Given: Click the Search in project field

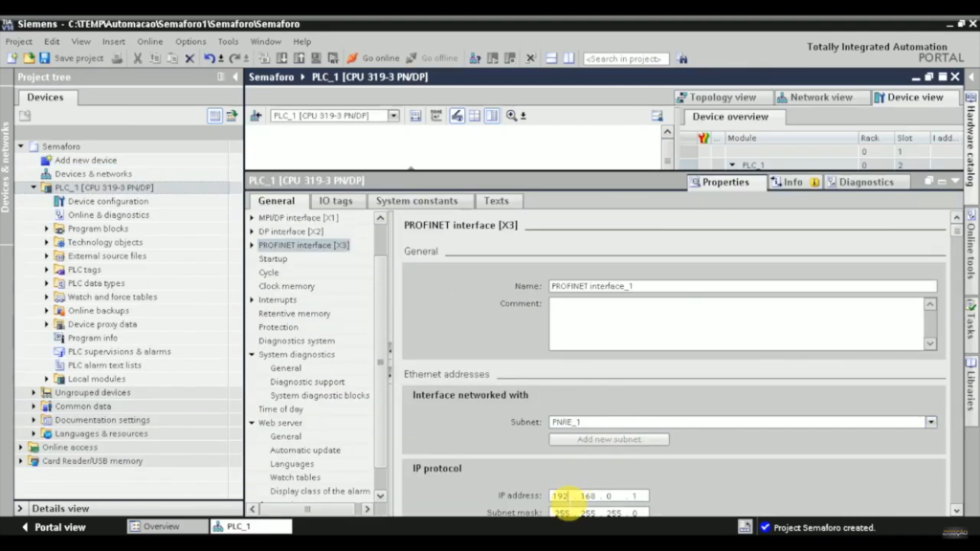Looking at the screenshot, I should click(626, 58).
